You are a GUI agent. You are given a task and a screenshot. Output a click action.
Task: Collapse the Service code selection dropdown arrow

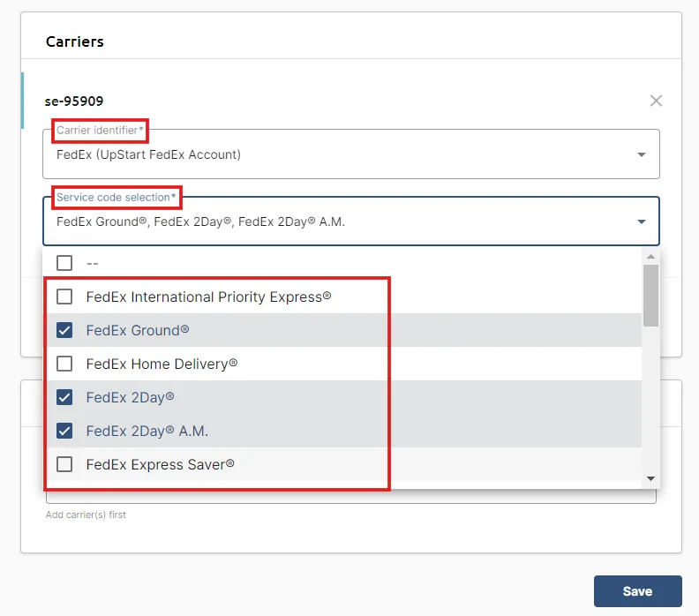coord(642,222)
